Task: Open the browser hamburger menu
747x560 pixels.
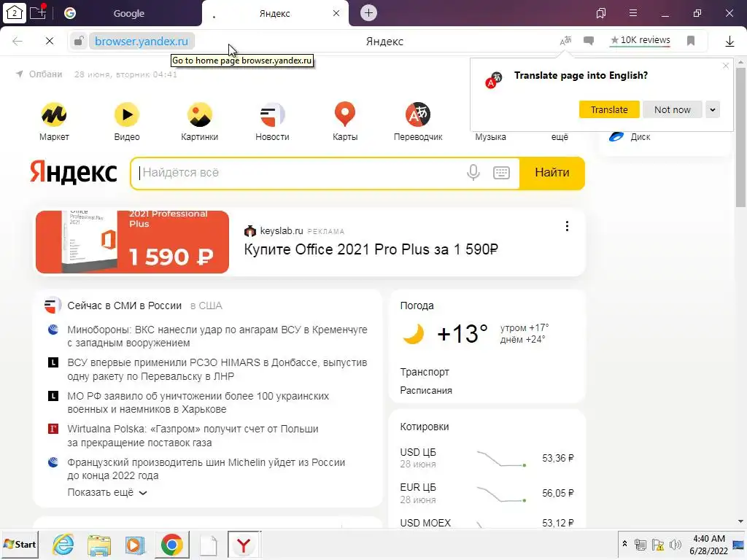Action: [633, 13]
